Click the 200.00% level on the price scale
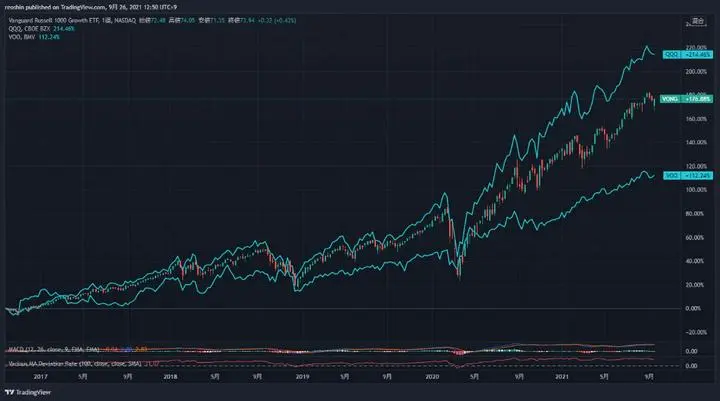Image resolution: width=720 pixels, height=401 pixels. 696,72
